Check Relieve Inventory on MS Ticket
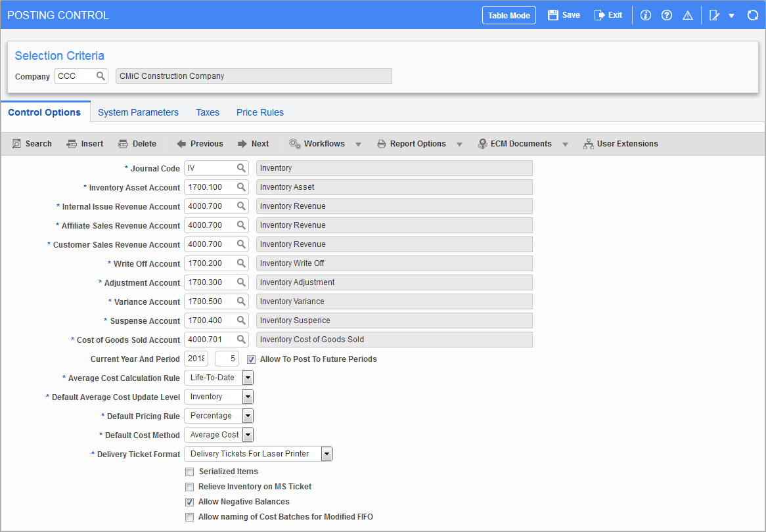The width and height of the screenshot is (766, 532). coord(189,487)
